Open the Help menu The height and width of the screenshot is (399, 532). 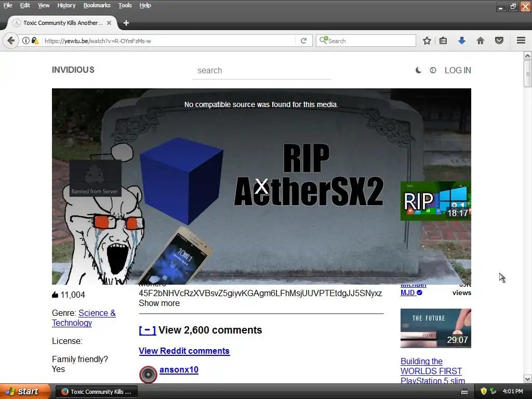(x=145, y=5)
